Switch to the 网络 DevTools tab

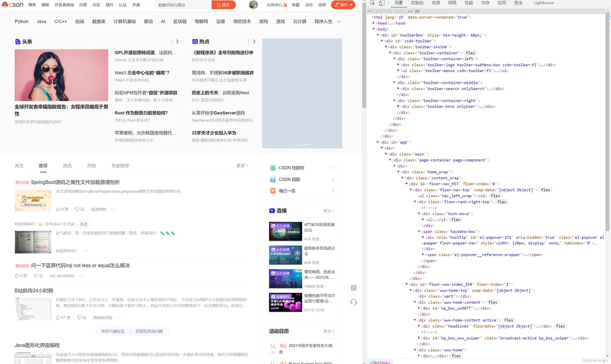[x=453, y=3]
